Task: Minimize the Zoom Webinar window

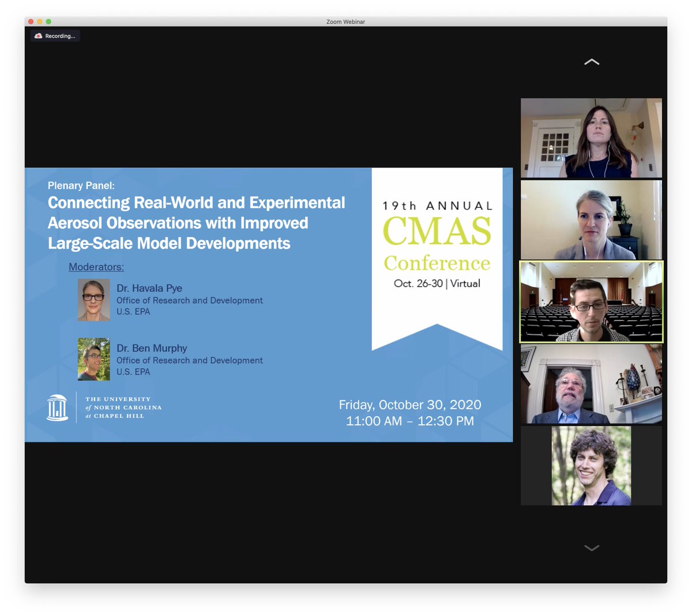Action: pos(40,21)
